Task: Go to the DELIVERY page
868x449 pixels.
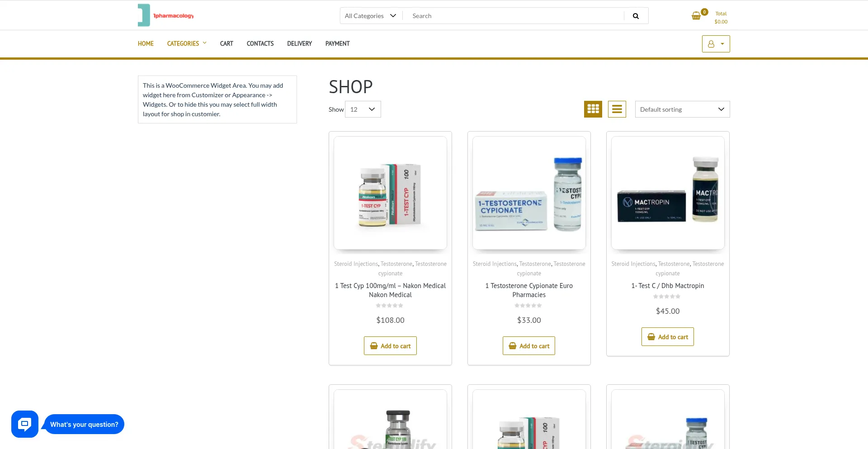Action: (299, 43)
